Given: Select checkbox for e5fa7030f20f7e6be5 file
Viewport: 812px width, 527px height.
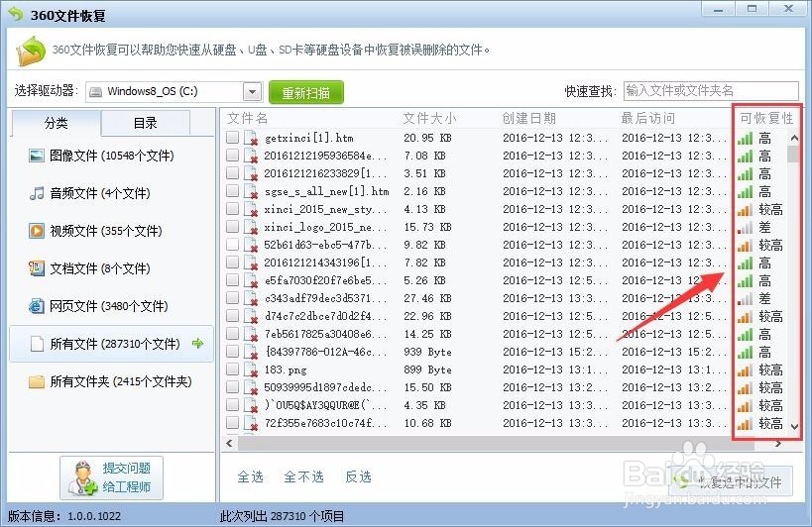Looking at the screenshot, I should [233, 279].
